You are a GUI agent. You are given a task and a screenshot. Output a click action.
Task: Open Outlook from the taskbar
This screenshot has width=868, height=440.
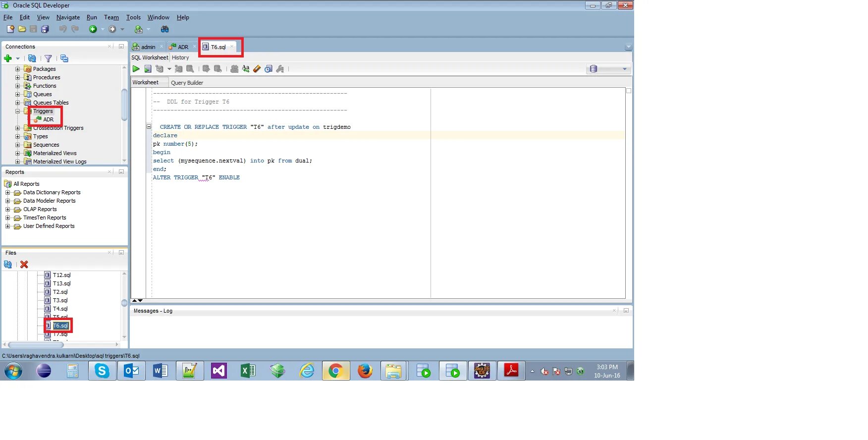(x=131, y=371)
